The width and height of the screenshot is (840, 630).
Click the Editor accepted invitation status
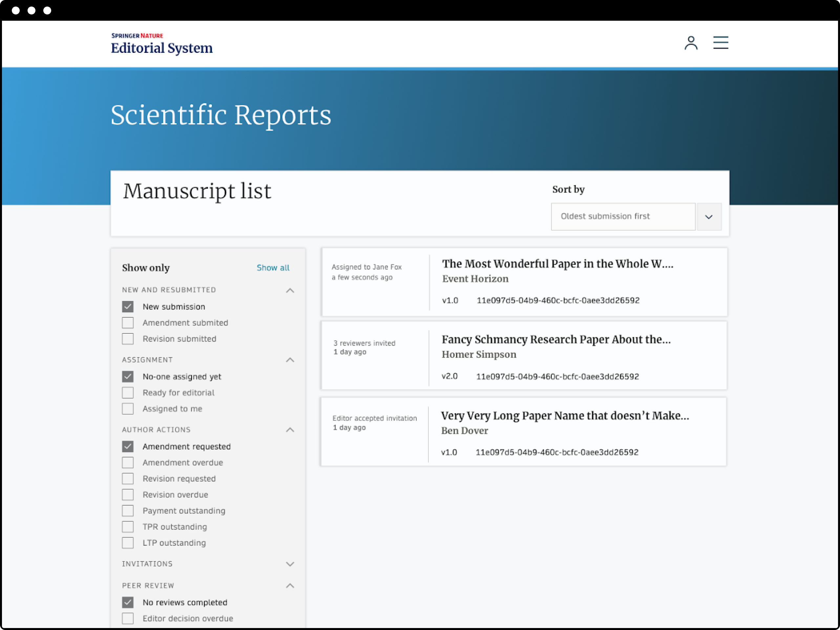pos(374,418)
